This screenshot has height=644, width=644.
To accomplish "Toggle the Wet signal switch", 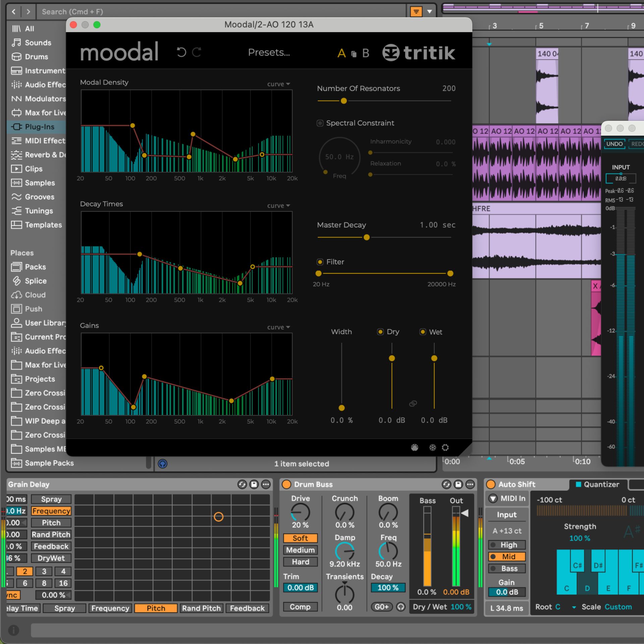I will [423, 332].
